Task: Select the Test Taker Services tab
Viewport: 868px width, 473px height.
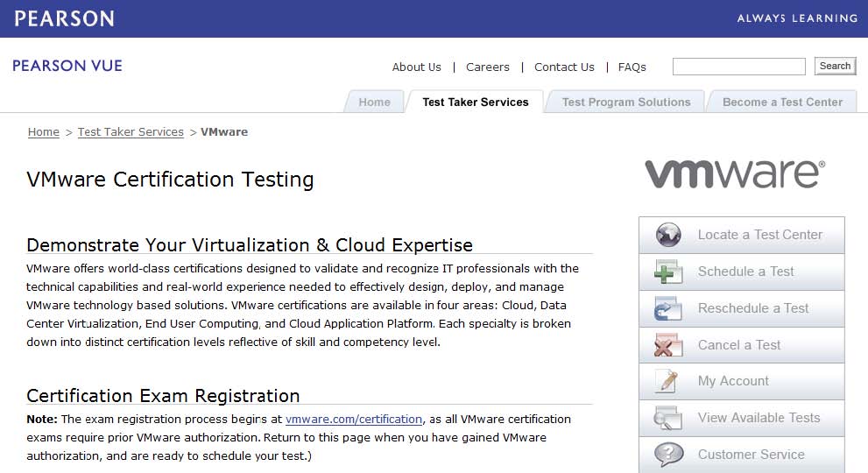Action: (x=475, y=102)
